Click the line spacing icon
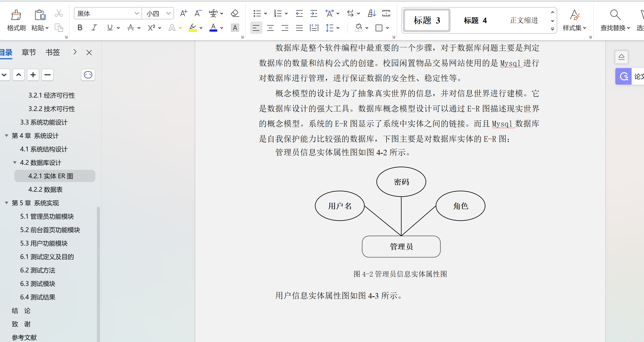 click(x=330, y=27)
